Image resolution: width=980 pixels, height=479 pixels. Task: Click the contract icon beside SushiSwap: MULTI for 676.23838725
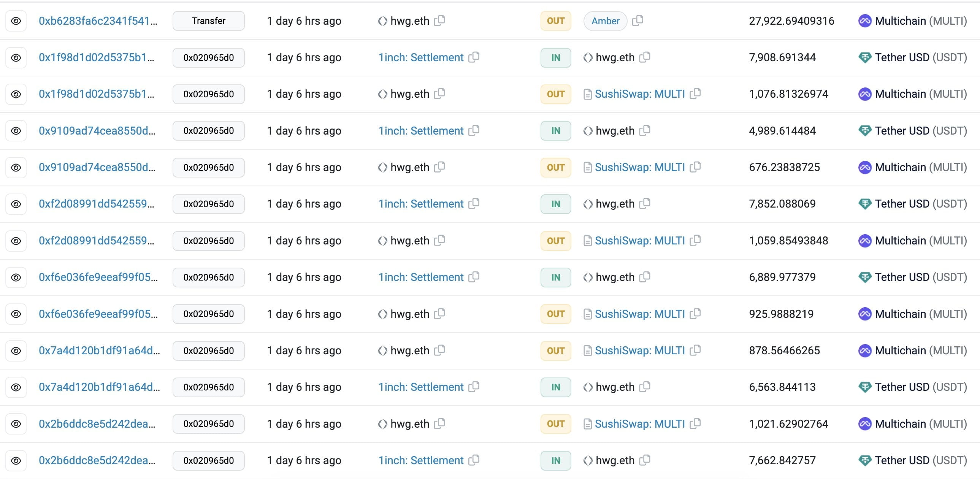[587, 167]
